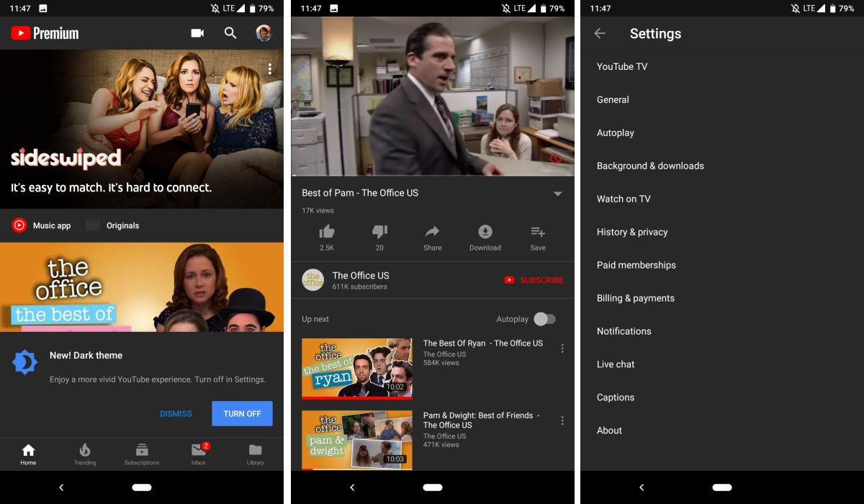Dislike the video with thumbs down
Image resolution: width=864 pixels, height=504 pixels.
(379, 231)
